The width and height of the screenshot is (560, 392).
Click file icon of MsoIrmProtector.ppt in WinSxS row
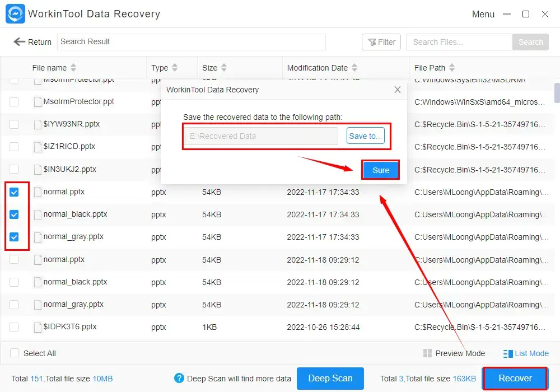pos(38,102)
